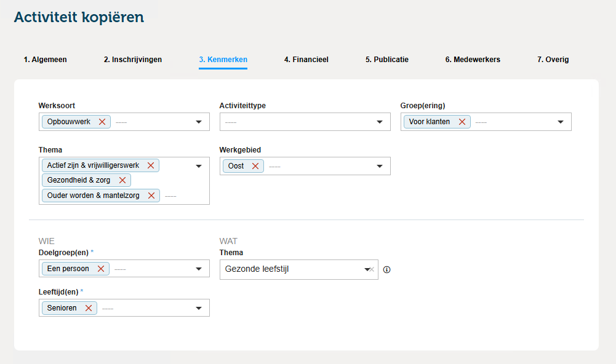Viewport: 616px width, 364px height.
Task: Remove Actief zijn & vrijwilligerswerk tag
Action: click(150, 165)
